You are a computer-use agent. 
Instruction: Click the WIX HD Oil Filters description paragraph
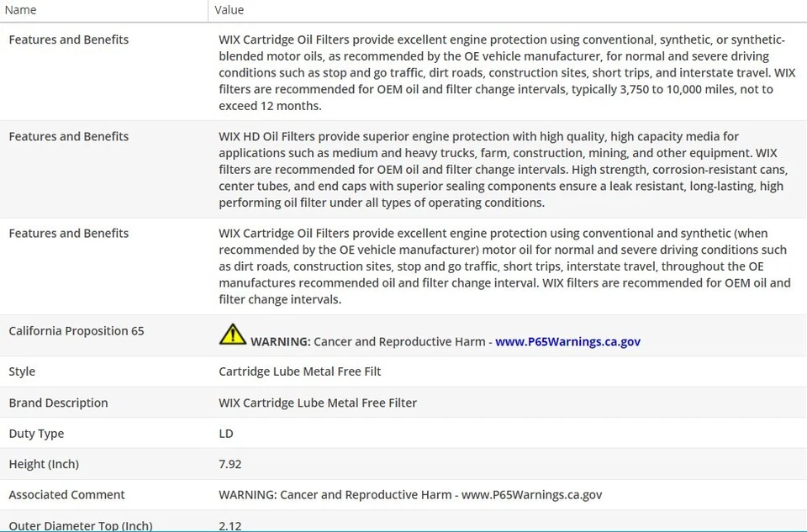click(x=503, y=169)
